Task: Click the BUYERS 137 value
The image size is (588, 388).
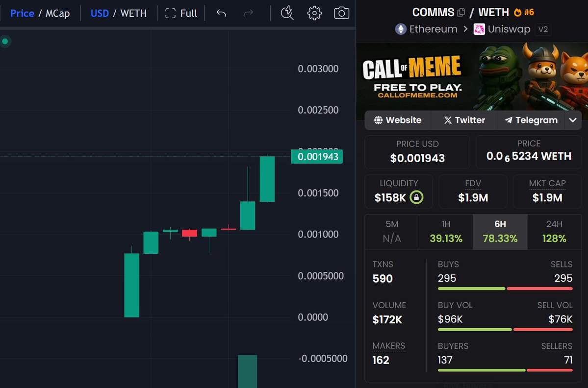Action: (x=445, y=360)
